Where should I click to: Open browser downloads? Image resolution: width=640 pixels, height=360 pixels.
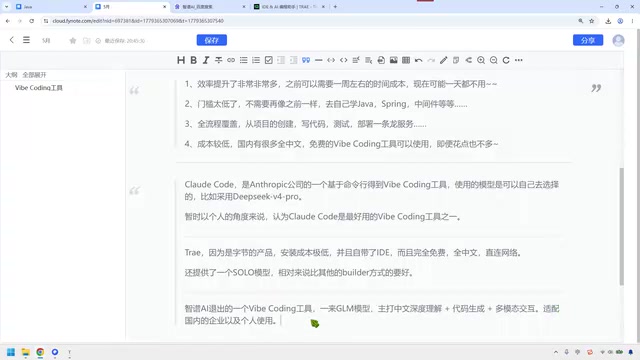[x=608, y=21]
